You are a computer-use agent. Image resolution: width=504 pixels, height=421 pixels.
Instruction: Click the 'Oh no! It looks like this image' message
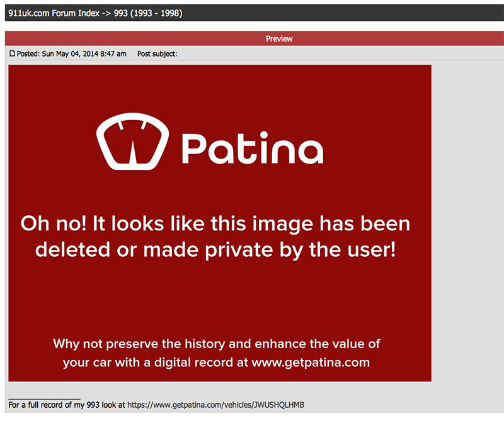(215, 237)
